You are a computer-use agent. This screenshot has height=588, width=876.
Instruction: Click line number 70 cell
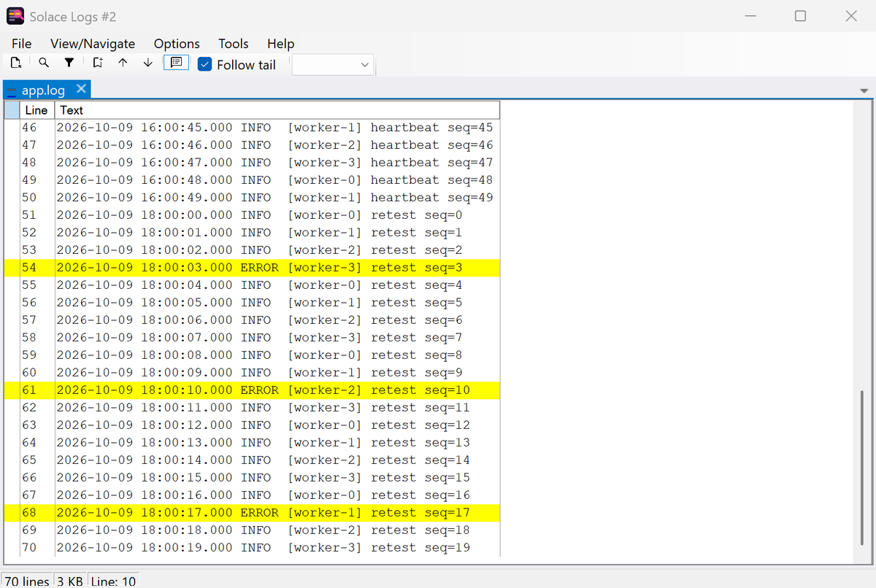(x=37, y=548)
